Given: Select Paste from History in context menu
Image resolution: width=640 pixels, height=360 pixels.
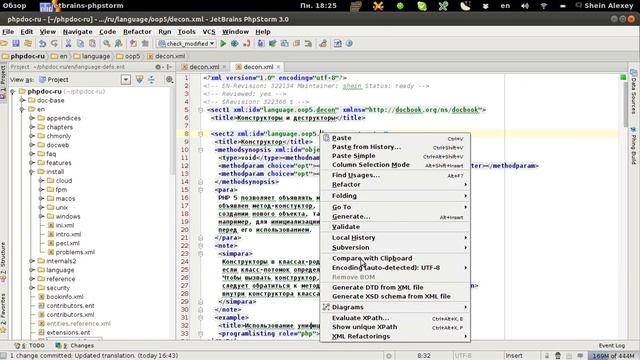Looking at the screenshot, I should 395,147.
